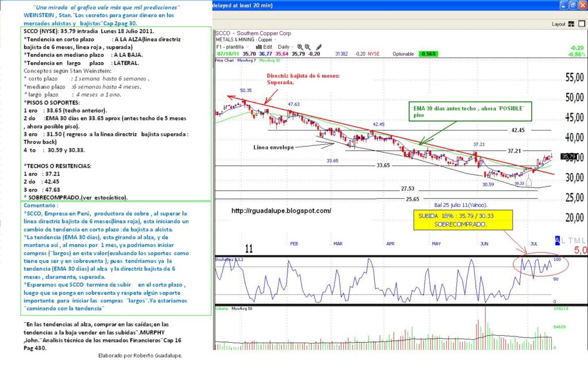Click the green Volume pane label
The image size is (588, 368).
(221, 308)
